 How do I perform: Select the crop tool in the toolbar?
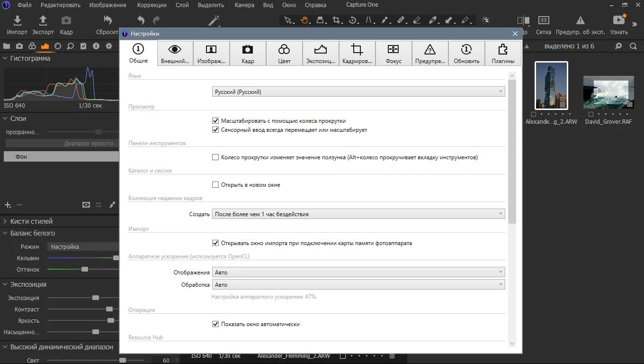[x=337, y=20]
